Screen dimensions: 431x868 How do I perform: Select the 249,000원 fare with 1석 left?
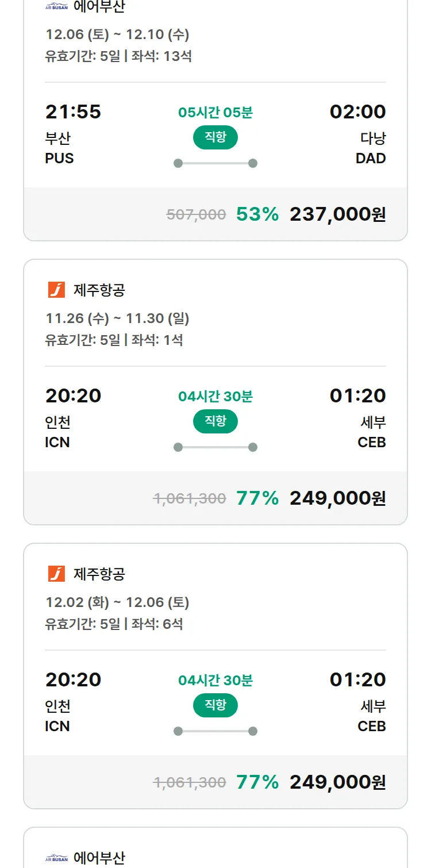(x=337, y=498)
